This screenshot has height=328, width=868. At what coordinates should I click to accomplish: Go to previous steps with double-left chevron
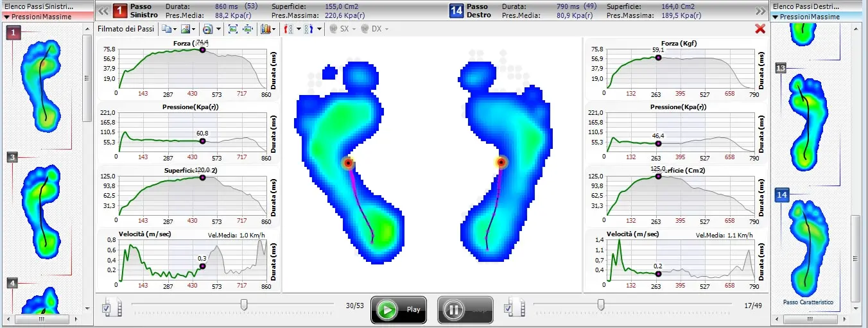coord(103,11)
